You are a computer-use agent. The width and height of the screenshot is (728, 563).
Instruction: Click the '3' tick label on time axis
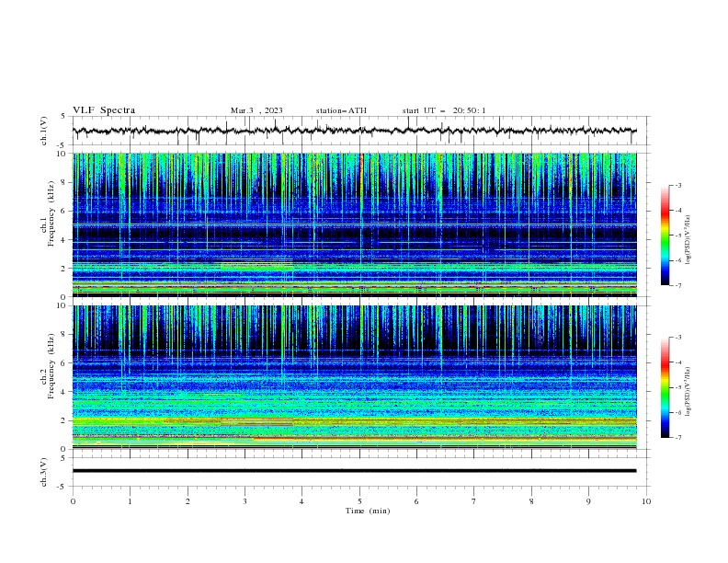point(245,501)
